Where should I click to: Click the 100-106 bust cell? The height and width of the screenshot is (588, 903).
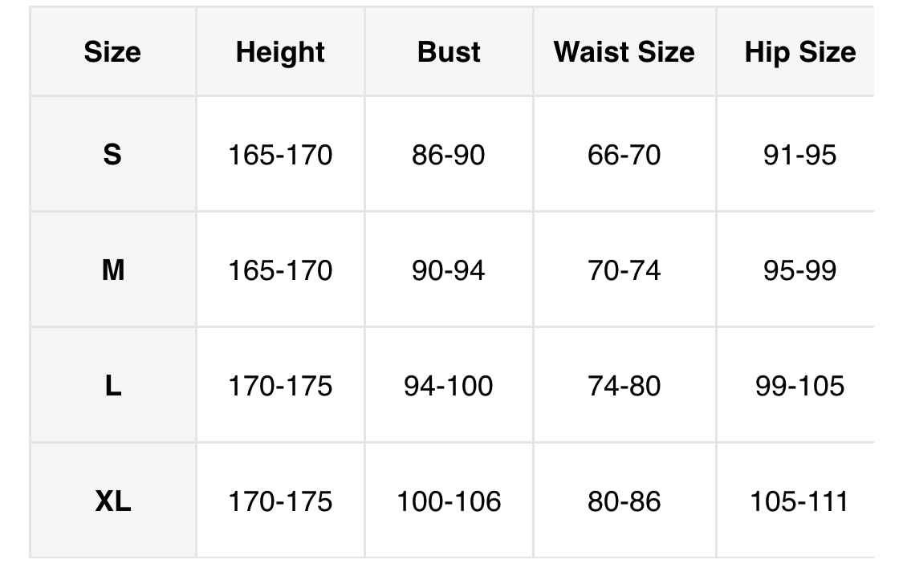[x=449, y=501]
